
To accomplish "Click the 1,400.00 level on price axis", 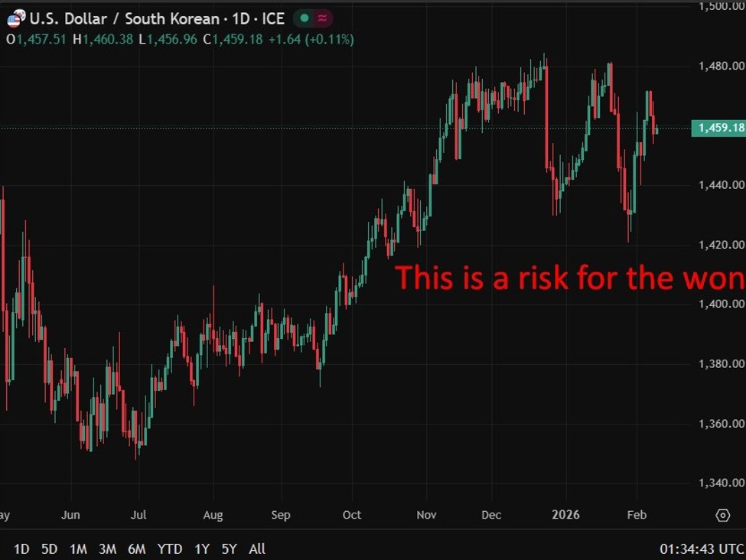I will pos(722,304).
